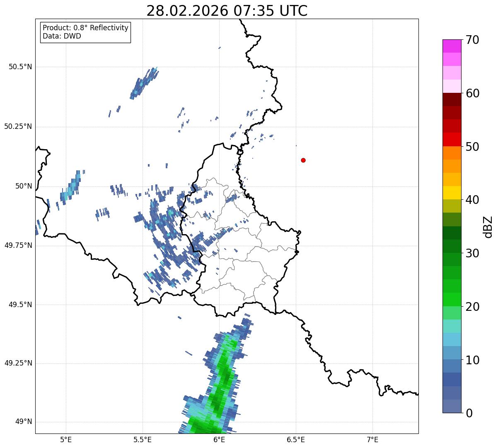Click the magenta top colorbar segment
The width and height of the screenshot is (498, 448).
coord(452,46)
